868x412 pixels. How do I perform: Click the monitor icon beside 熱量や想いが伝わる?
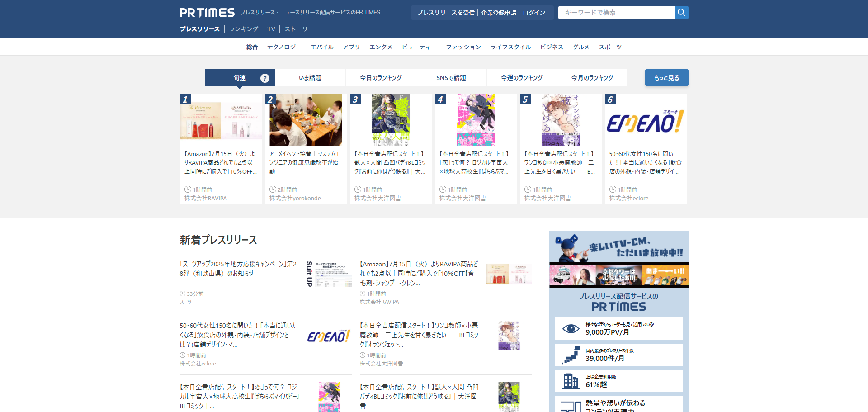click(571, 407)
